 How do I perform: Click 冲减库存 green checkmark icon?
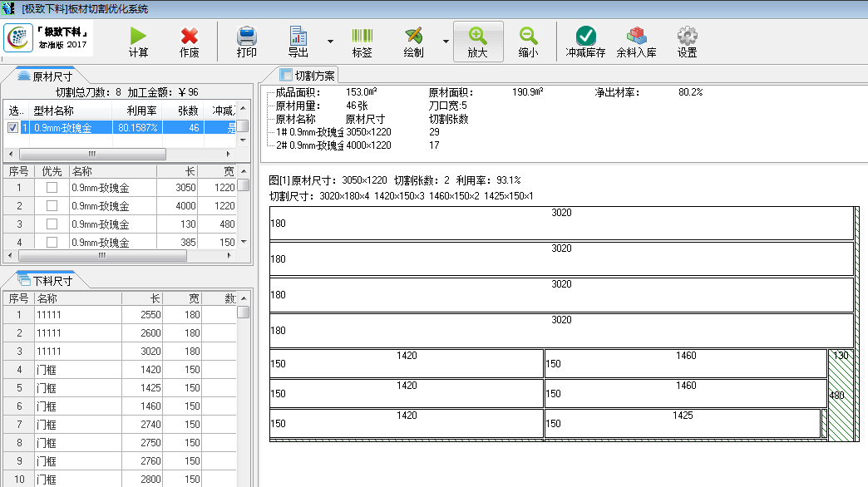[586, 37]
